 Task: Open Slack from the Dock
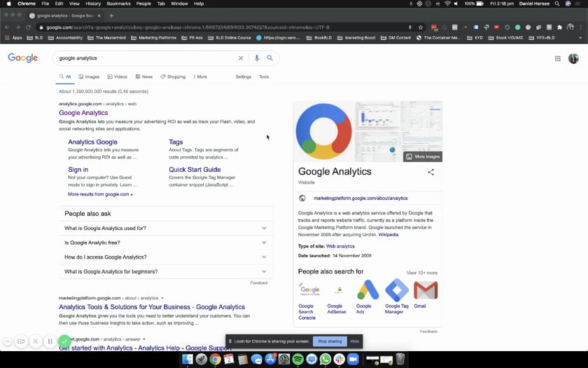tap(339, 360)
